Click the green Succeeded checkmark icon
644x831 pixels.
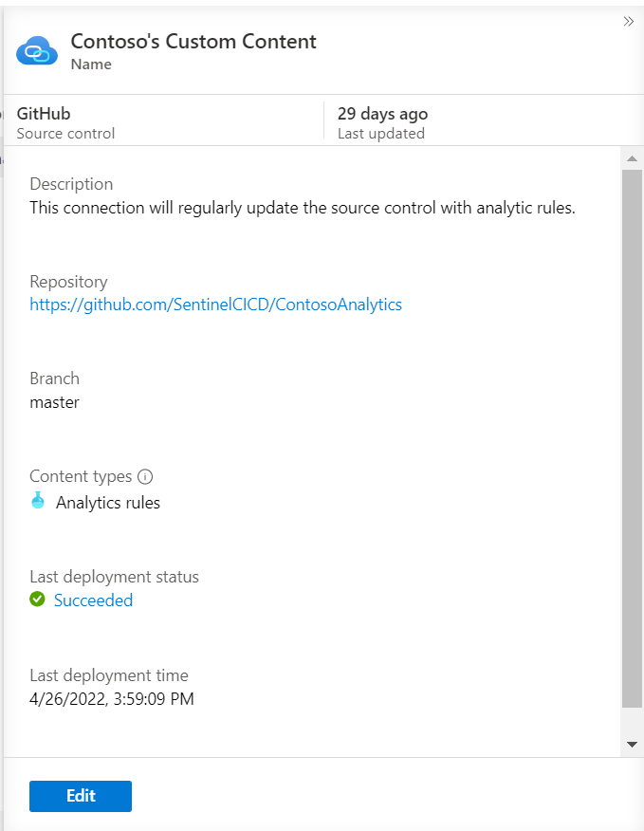pos(38,600)
